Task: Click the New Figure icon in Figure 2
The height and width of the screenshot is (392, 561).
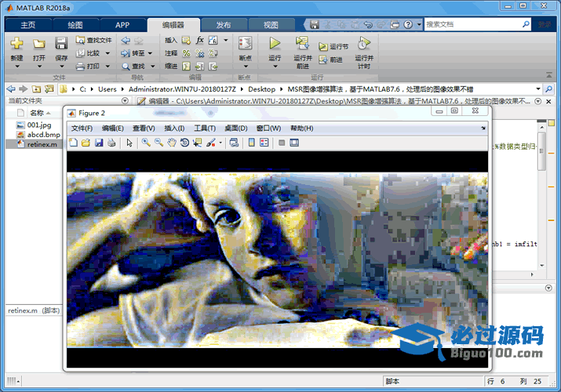Action: (73, 143)
